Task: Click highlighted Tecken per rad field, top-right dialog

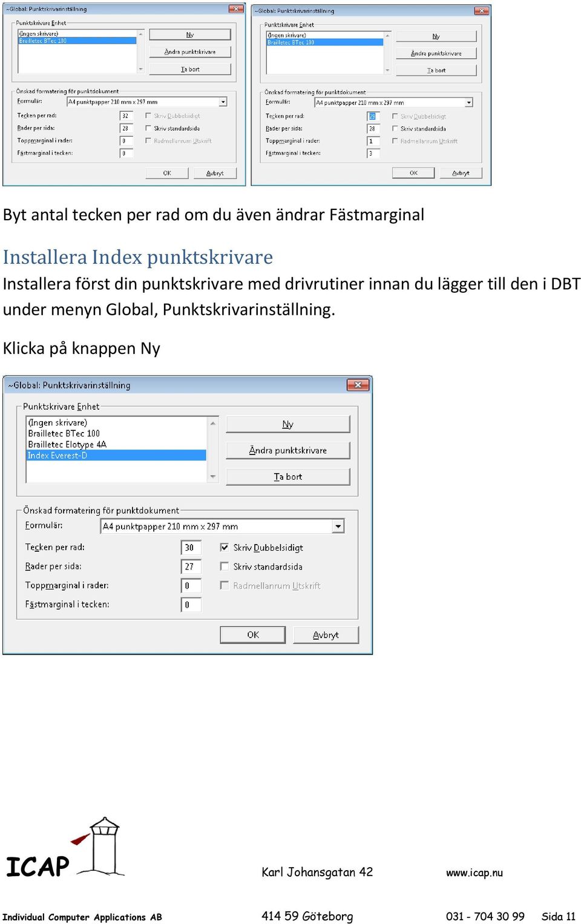Action: coord(373,116)
